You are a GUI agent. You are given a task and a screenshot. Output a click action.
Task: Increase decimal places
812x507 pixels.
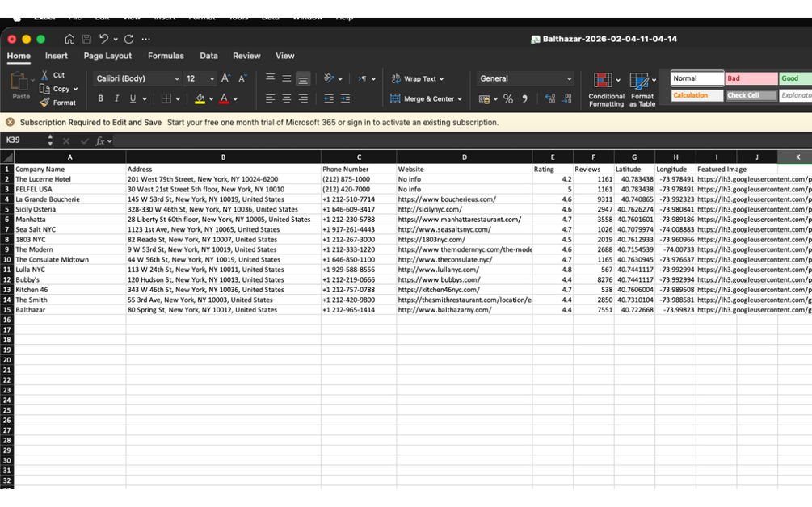(x=550, y=98)
